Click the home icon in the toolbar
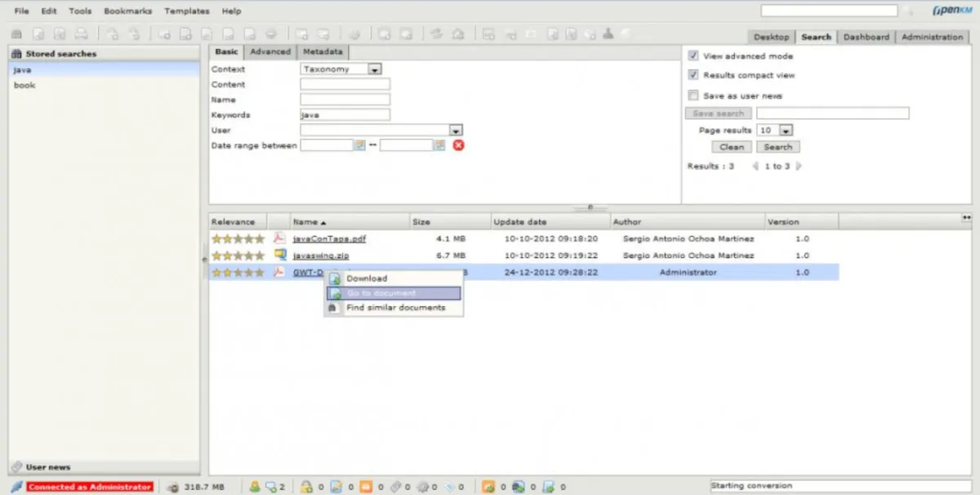This screenshot has width=980, height=495. (458, 34)
